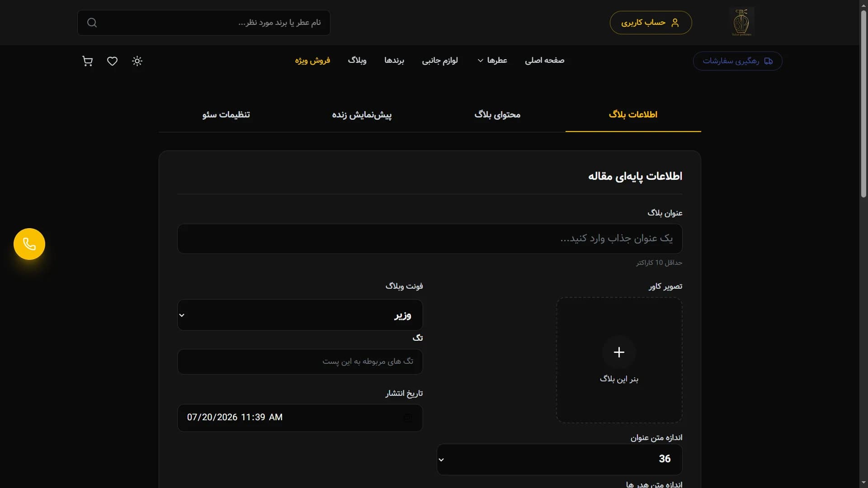The image size is (868, 488).
Task: Switch to اطلاعات بلاگ tab
Action: (633, 115)
